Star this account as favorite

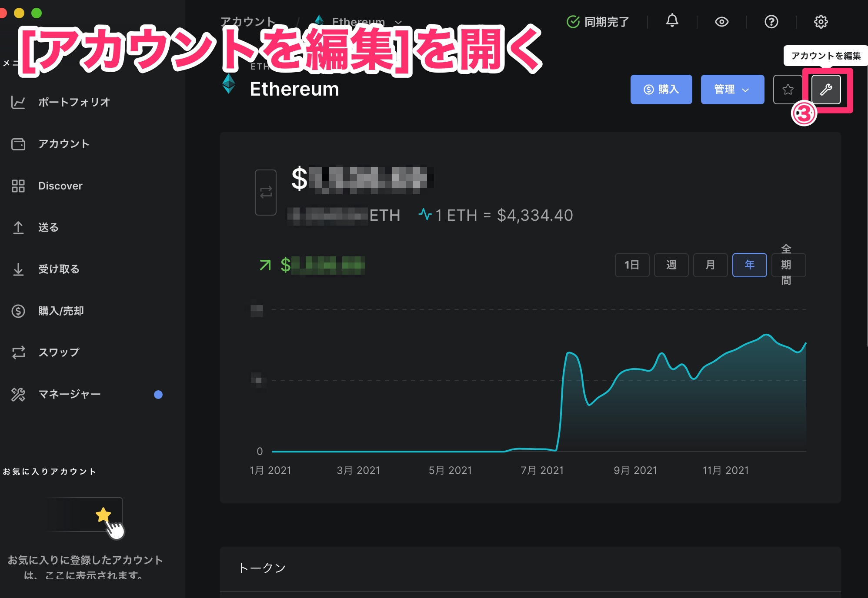point(788,90)
